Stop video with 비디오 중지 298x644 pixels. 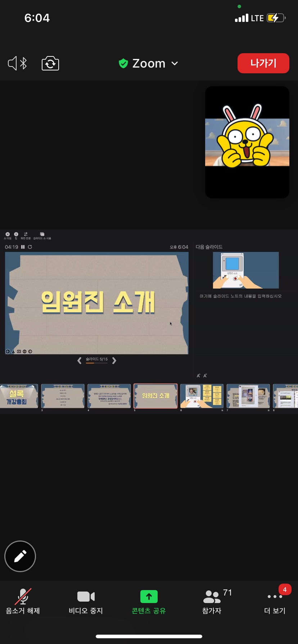86,601
